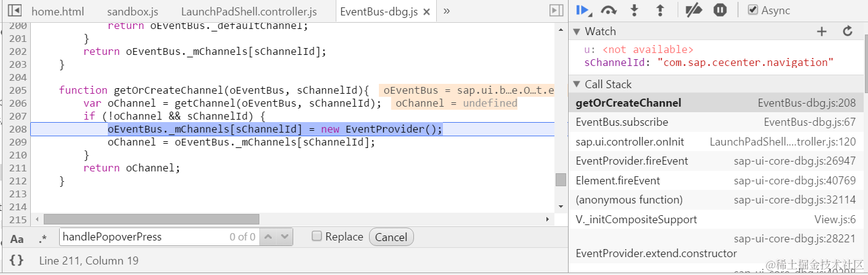Toggle the file navigator sidebar icon

[x=14, y=11]
